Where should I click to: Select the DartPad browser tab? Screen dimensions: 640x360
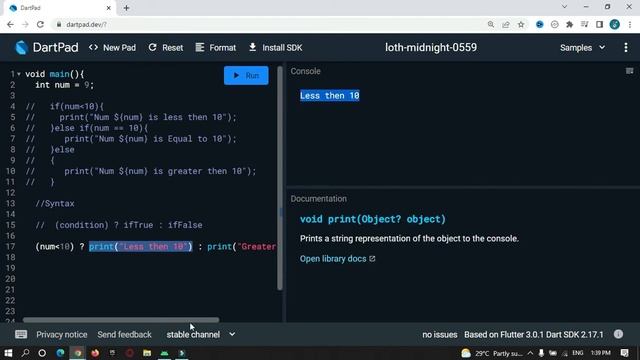57,8
